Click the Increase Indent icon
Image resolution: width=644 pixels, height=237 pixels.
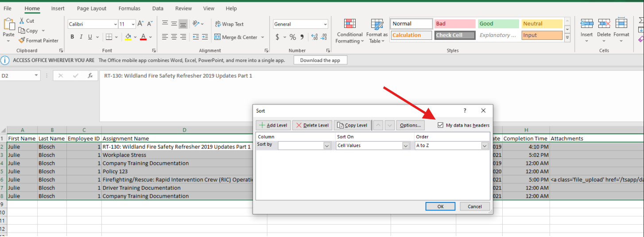click(x=204, y=37)
